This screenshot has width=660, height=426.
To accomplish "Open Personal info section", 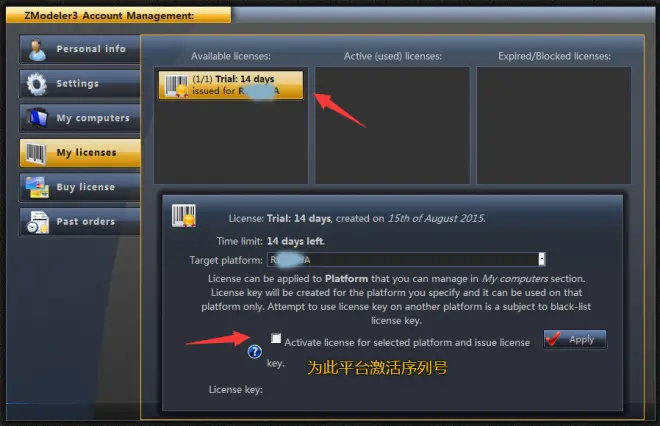I will click(x=80, y=49).
